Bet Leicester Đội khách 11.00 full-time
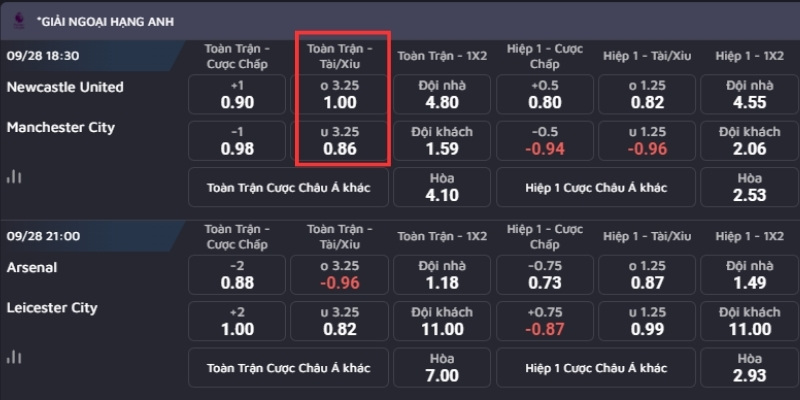 [x=442, y=321]
